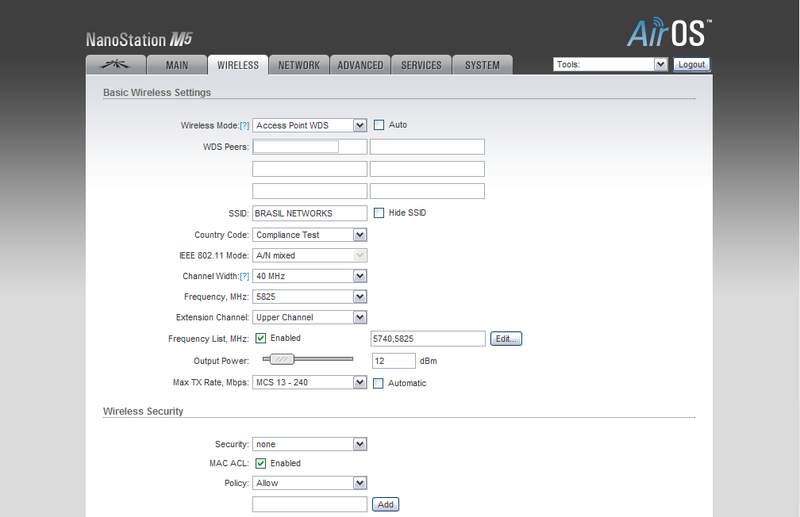Switch to the SYSTEM tab
The image size is (800, 517).
coord(482,65)
